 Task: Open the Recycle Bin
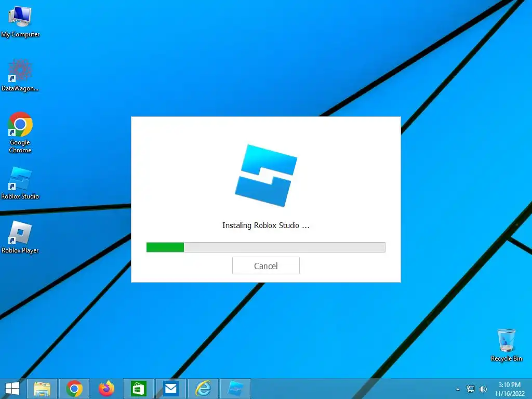pyautogui.click(x=506, y=345)
